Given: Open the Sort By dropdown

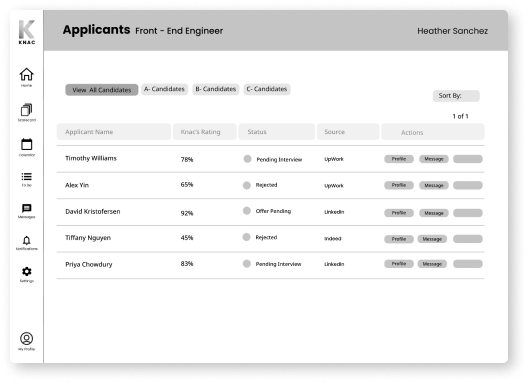Looking at the screenshot, I should [456, 96].
